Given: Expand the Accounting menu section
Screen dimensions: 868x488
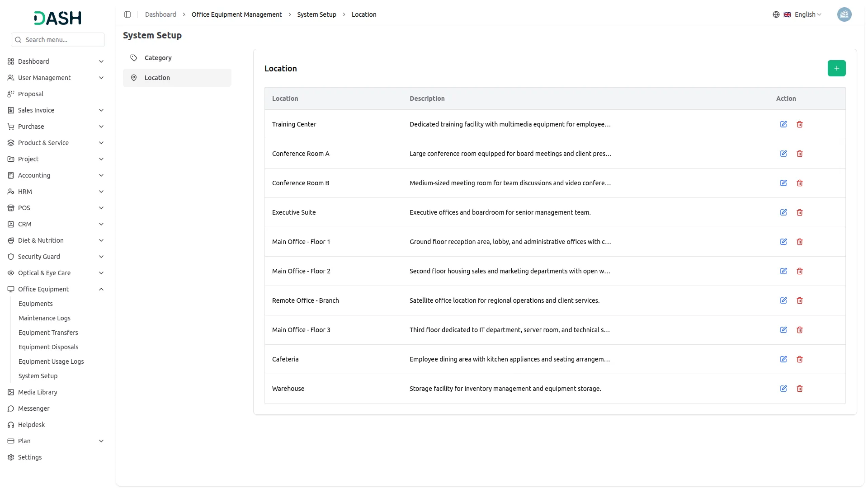Looking at the screenshot, I should point(101,175).
